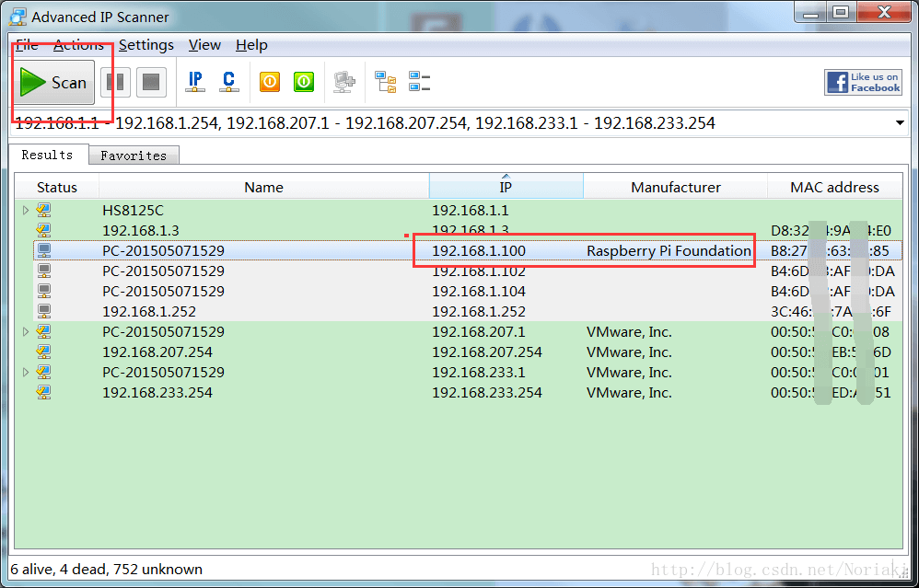Click the status icon of 192.168.1.252 row
This screenshot has width=919, height=588.
tap(44, 311)
